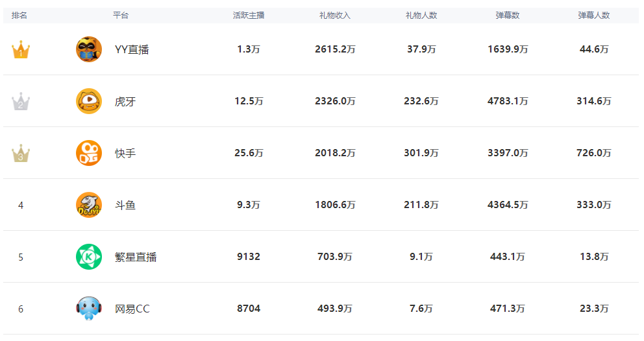The height and width of the screenshot is (341, 644).
Task: Open the 虎牙 platform name link
Action: 125,101
